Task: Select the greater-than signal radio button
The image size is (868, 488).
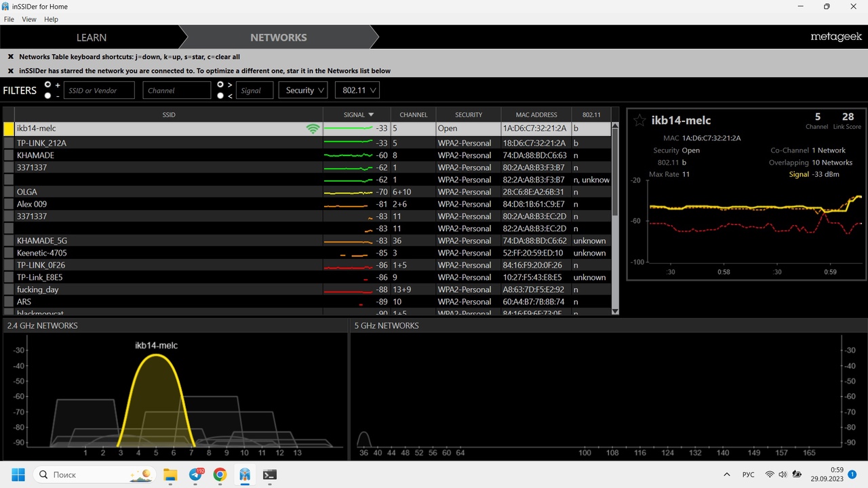Action: pos(220,85)
